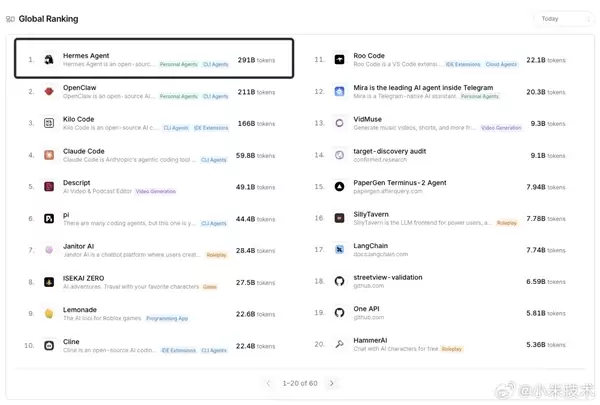This screenshot has width=600, height=405.
Task: Click the HammerAI hammer icon
Action: click(x=339, y=344)
